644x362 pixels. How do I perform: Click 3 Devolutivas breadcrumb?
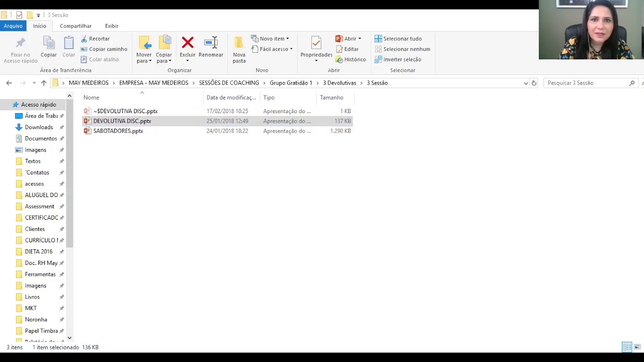pyautogui.click(x=340, y=83)
